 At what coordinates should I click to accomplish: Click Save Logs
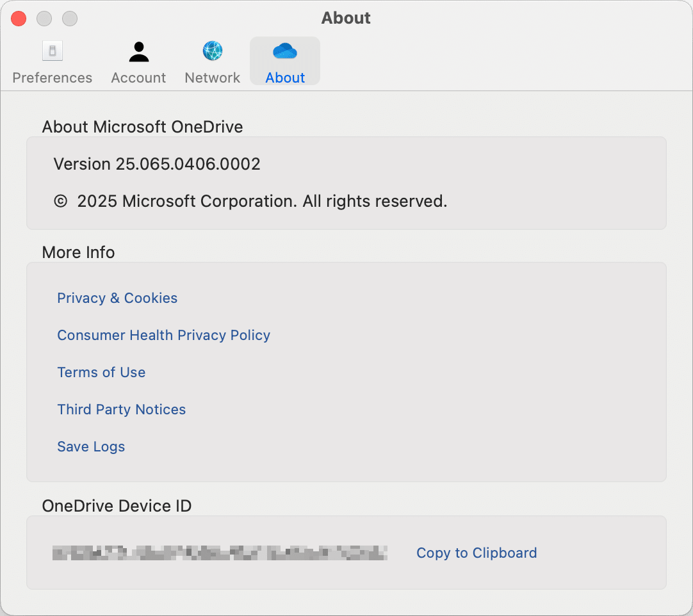point(91,446)
